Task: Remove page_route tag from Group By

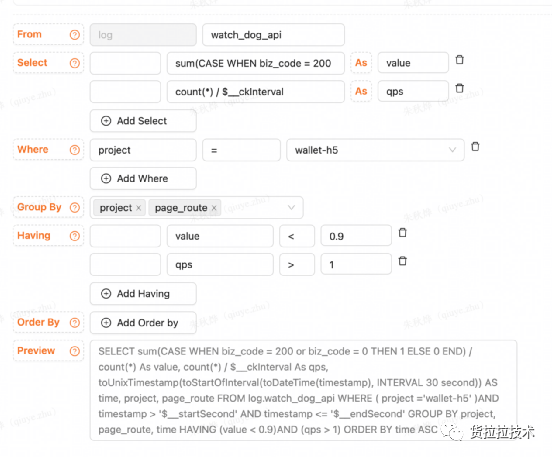Action: pyautogui.click(x=214, y=208)
